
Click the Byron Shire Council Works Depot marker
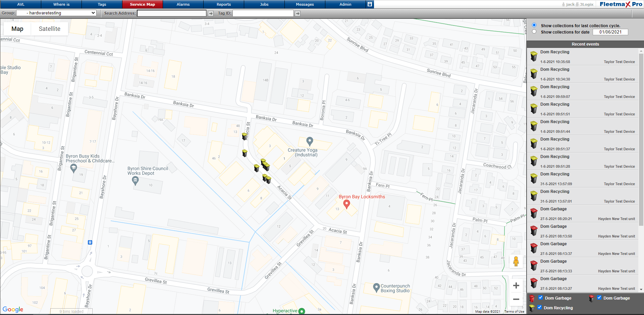click(x=135, y=181)
